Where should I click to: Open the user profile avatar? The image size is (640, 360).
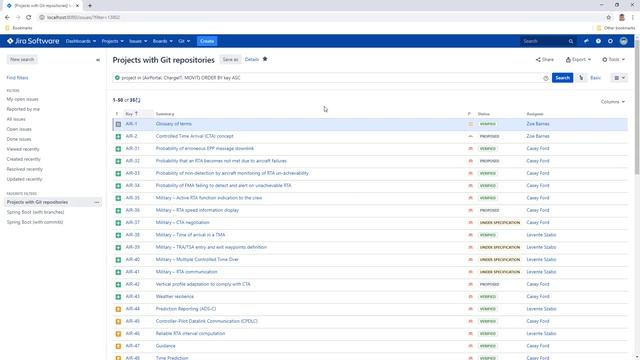[623, 41]
